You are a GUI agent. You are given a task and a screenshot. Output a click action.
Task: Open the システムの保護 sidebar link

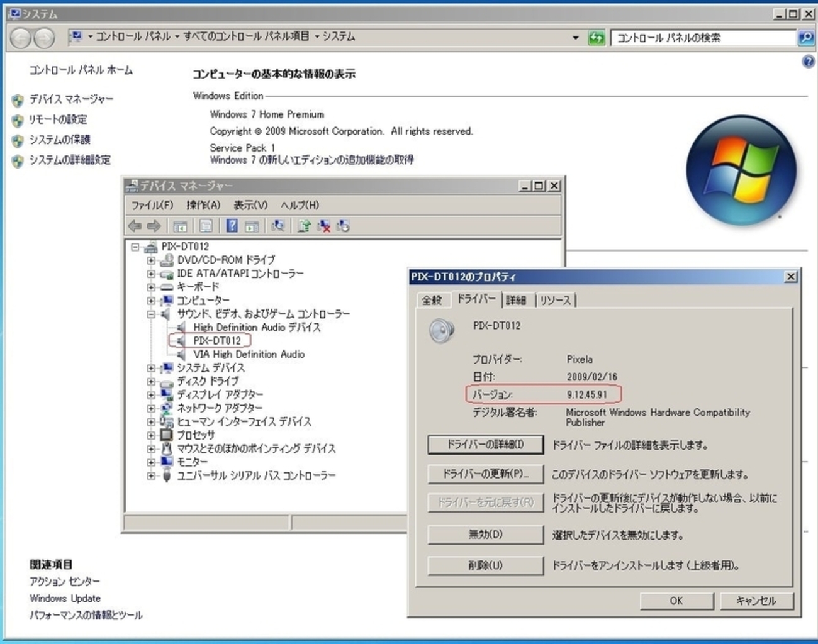pos(60,139)
